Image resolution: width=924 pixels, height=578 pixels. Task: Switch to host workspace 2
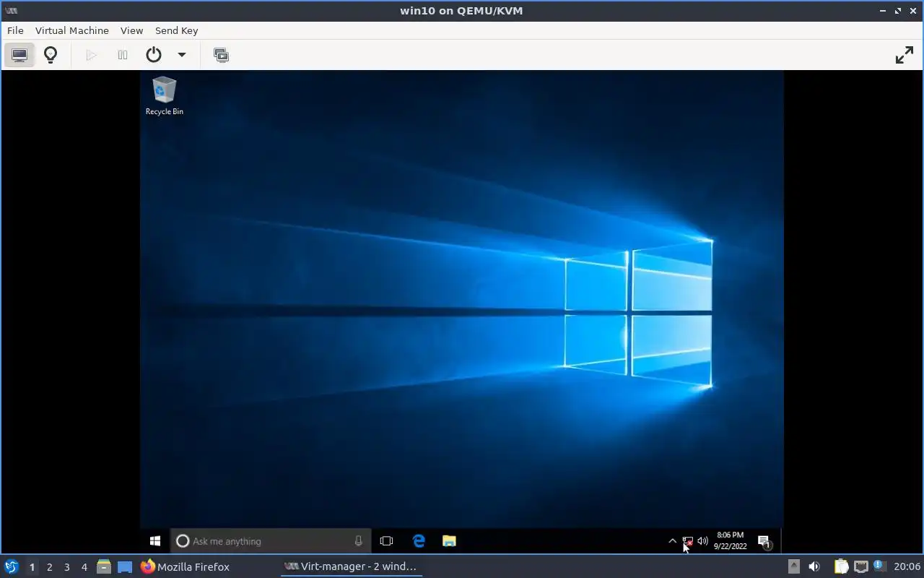click(49, 567)
